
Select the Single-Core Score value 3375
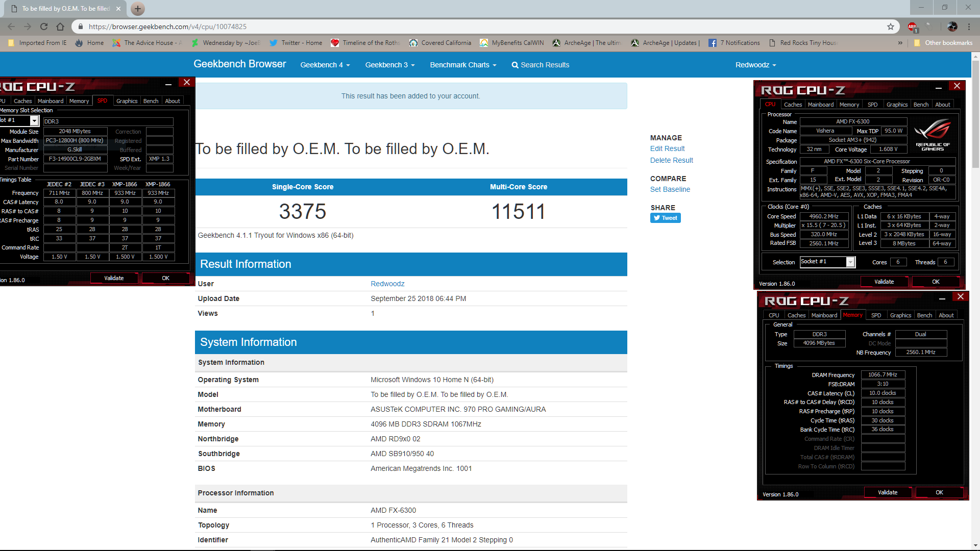tap(302, 211)
